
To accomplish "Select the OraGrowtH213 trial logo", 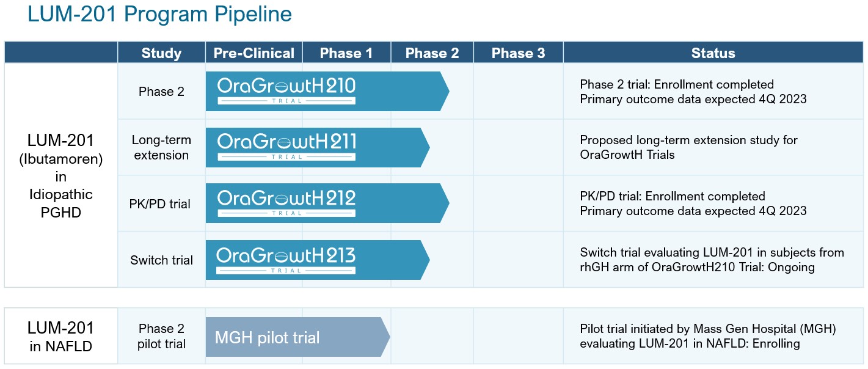I will (x=286, y=259).
